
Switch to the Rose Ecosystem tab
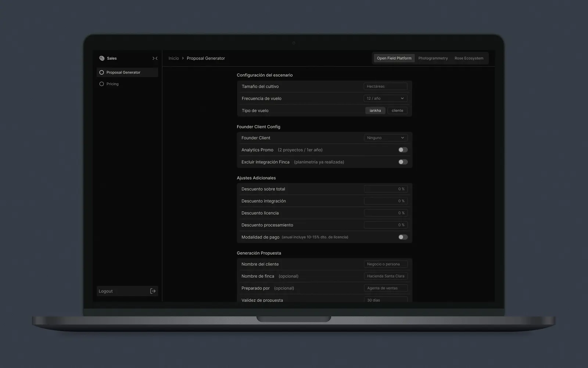(x=469, y=58)
